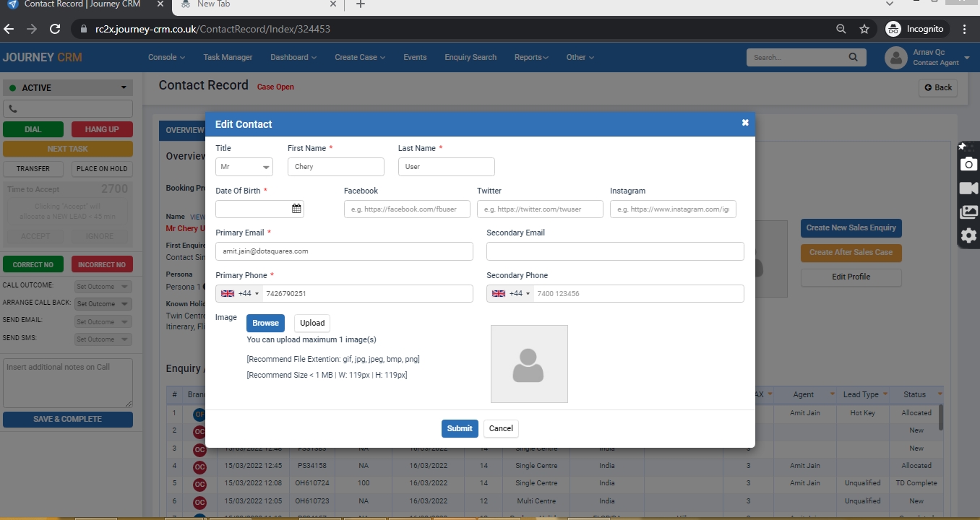Viewport: 980px width, 520px height.
Task: Click SAVE & COMPLETE
Action: (68, 419)
